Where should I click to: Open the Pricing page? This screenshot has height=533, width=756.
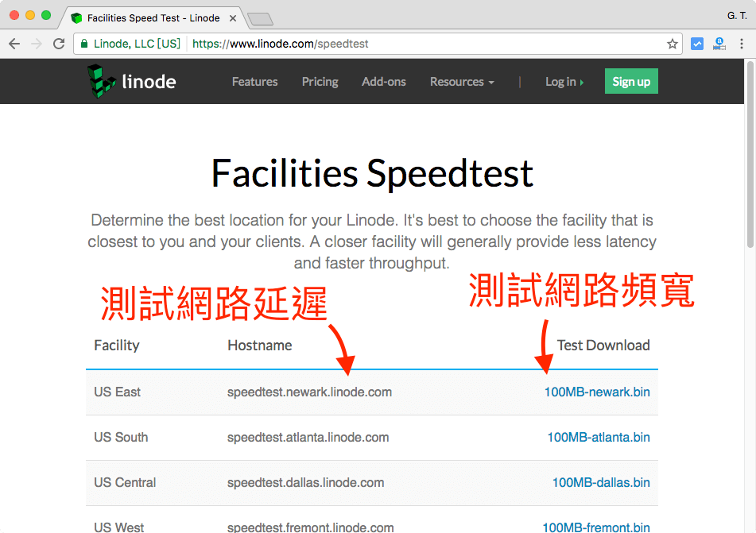(x=320, y=81)
